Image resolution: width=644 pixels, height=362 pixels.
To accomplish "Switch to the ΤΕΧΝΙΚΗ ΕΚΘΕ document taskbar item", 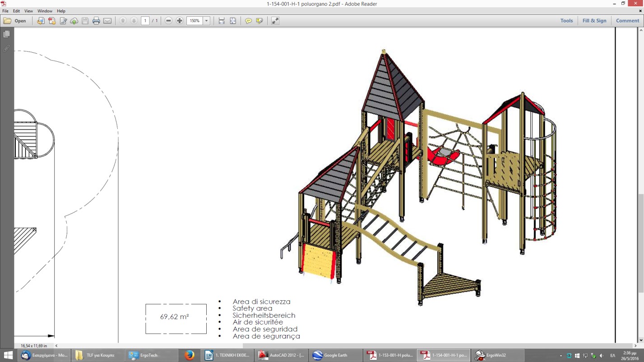I will point(227,355).
